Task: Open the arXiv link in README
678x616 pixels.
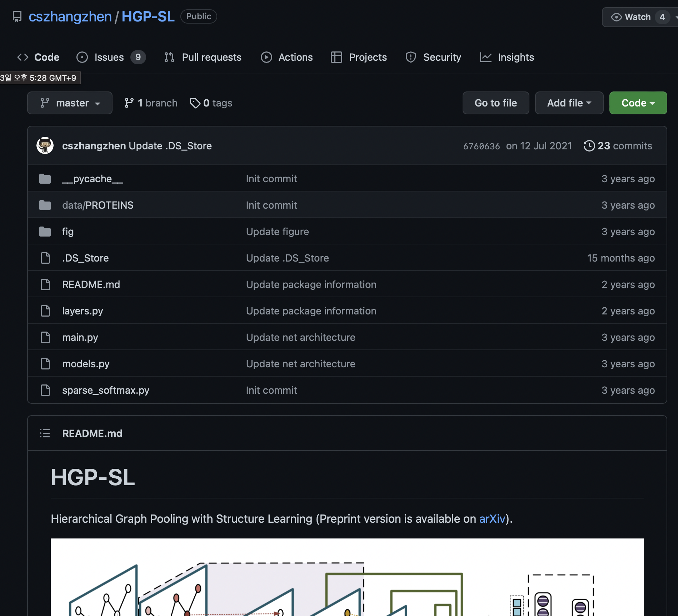Action: pyautogui.click(x=492, y=519)
